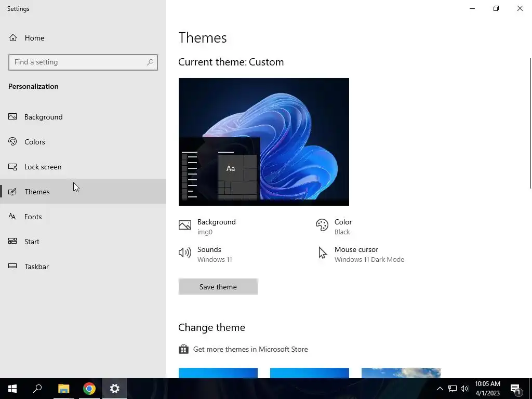The height and width of the screenshot is (399, 532).
Task: Open Background img0 theme setting
Action: tap(207, 227)
